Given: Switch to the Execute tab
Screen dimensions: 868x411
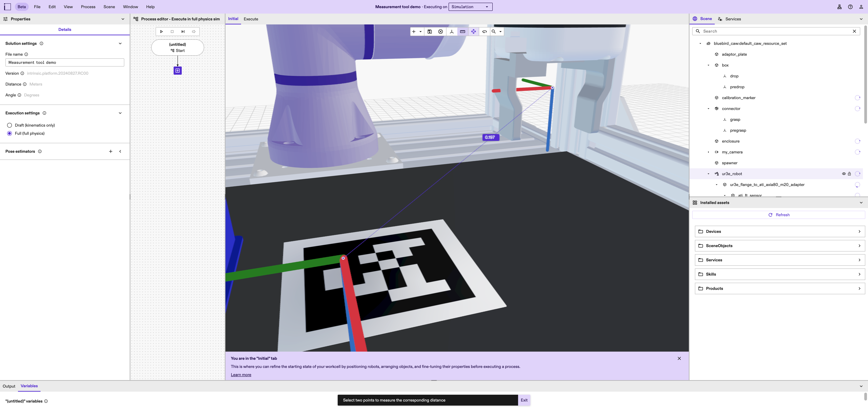Looking at the screenshot, I should click(x=251, y=19).
